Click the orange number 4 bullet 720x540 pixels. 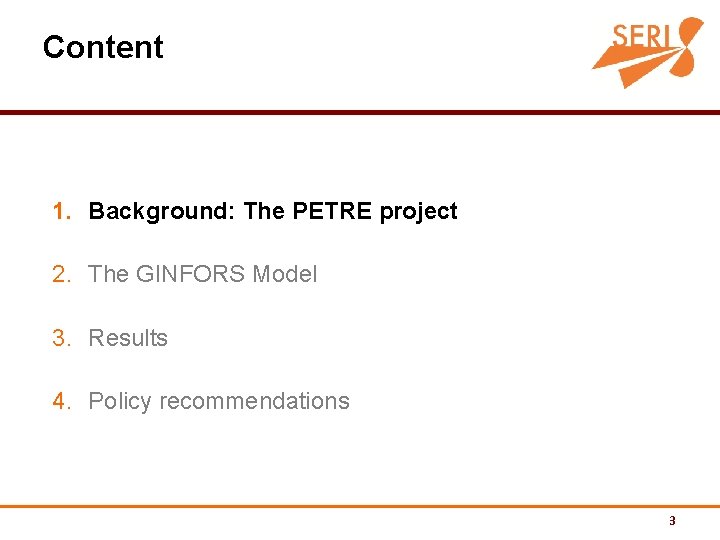(x=62, y=401)
